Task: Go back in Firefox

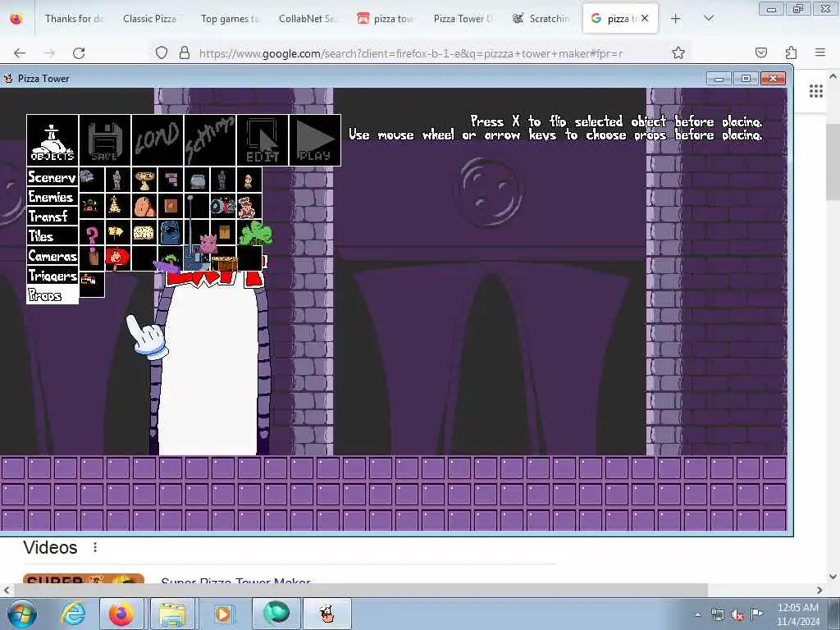Action: 20,53
